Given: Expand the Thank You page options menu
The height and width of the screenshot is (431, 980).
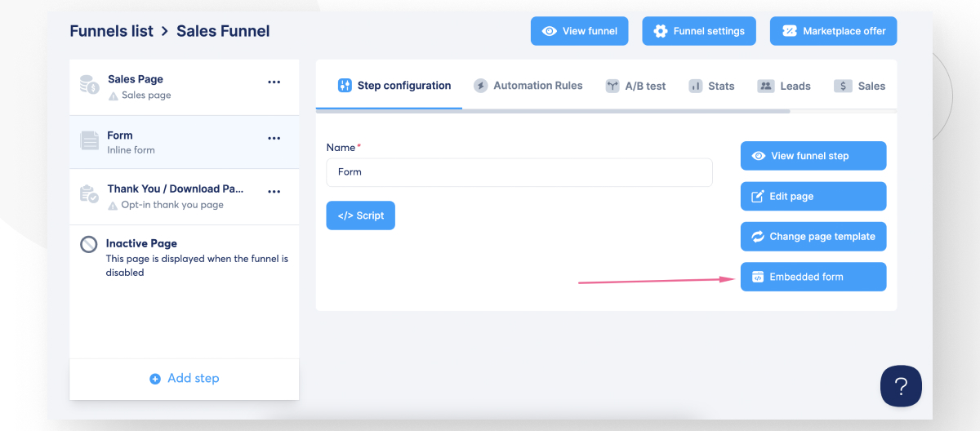Looking at the screenshot, I should coord(274,192).
